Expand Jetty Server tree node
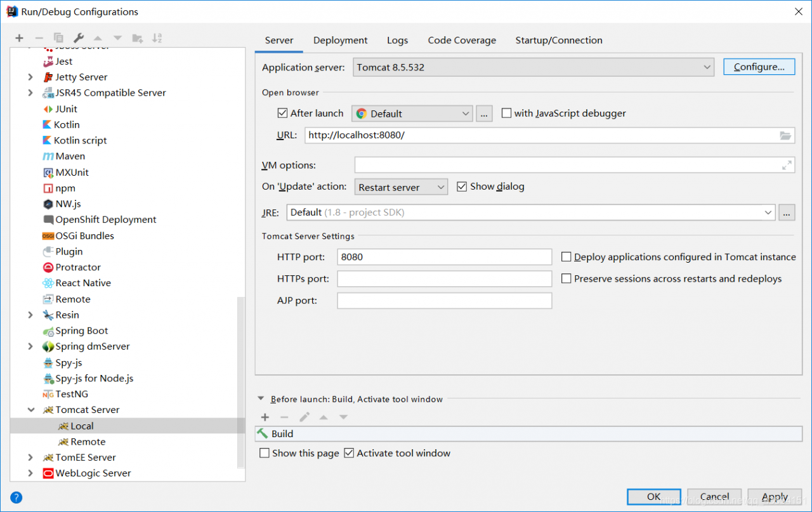812x512 pixels. point(30,77)
